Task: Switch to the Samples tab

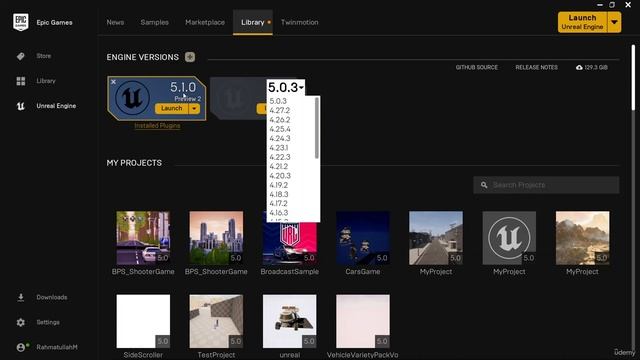Action: tap(154, 22)
